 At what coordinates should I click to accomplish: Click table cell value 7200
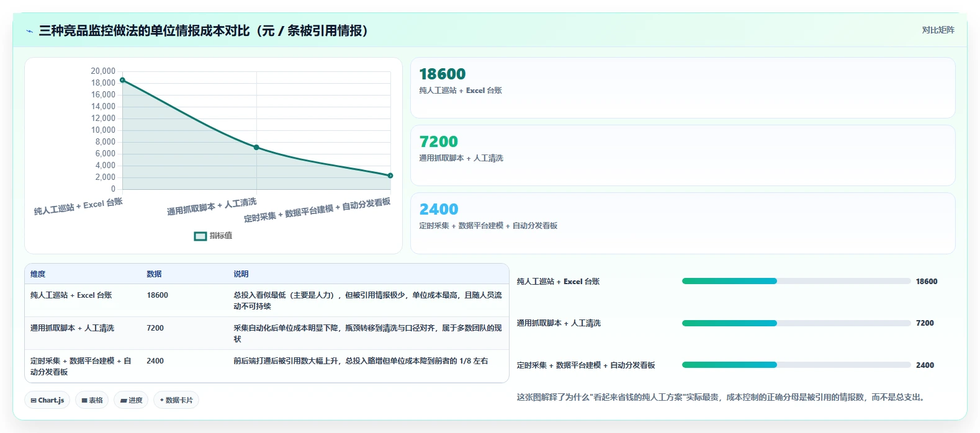(155, 328)
